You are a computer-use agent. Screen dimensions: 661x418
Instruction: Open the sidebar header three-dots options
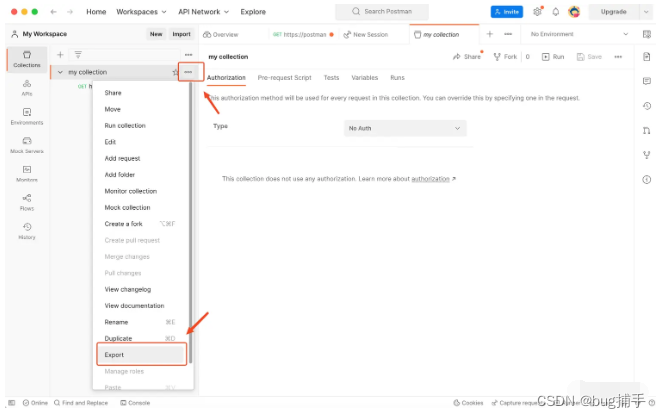click(188, 55)
